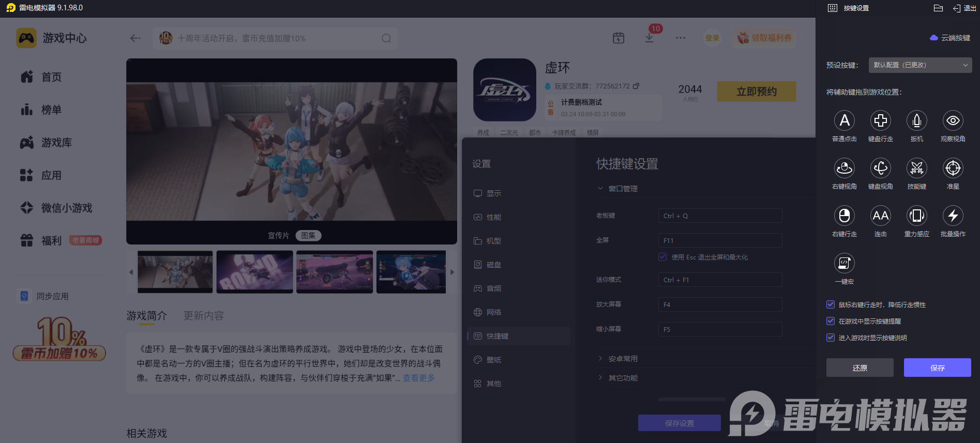
Task: Click the 全屏 F11 shortcut field
Action: pos(720,240)
